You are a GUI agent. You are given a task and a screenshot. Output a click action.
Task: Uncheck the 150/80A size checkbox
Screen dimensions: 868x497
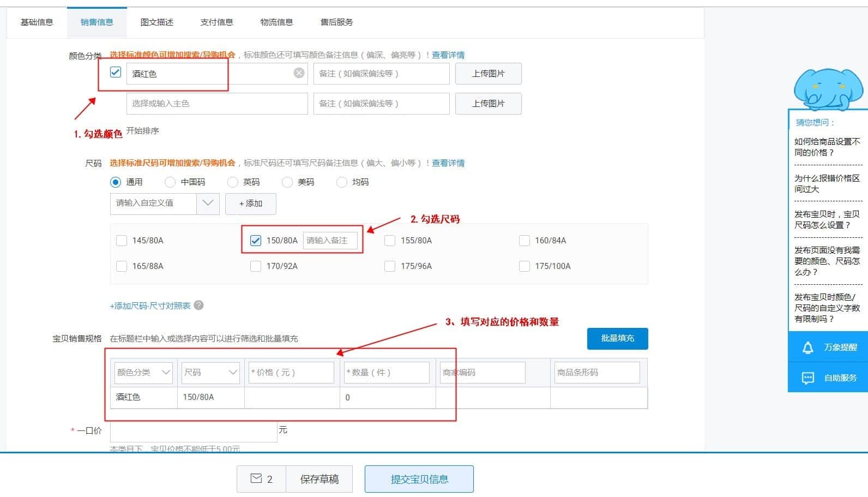point(256,240)
